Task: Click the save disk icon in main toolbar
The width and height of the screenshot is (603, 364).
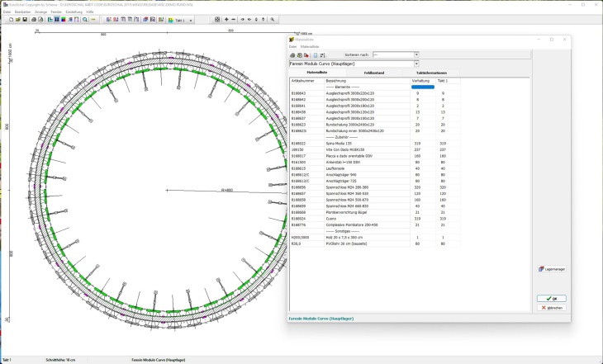Action: coord(24,19)
